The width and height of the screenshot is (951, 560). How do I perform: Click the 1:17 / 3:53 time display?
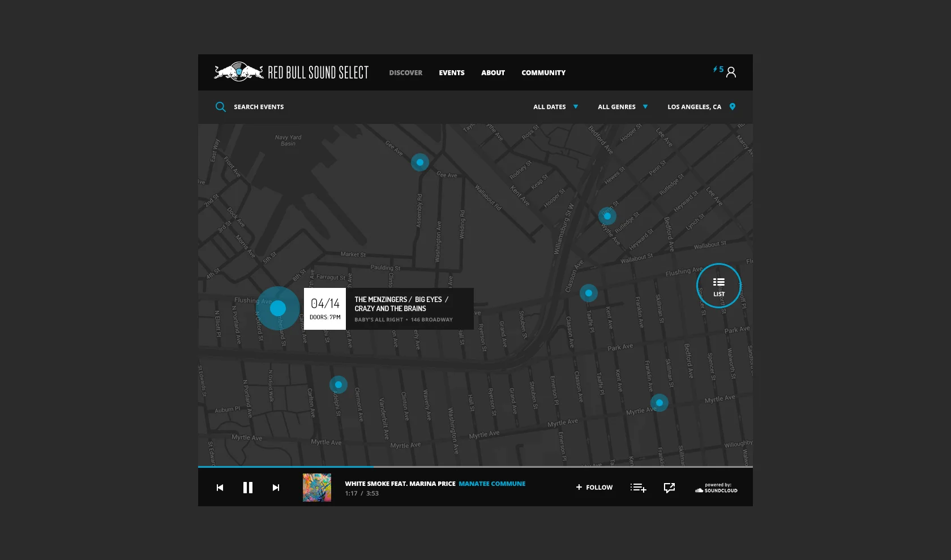pyautogui.click(x=362, y=493)
